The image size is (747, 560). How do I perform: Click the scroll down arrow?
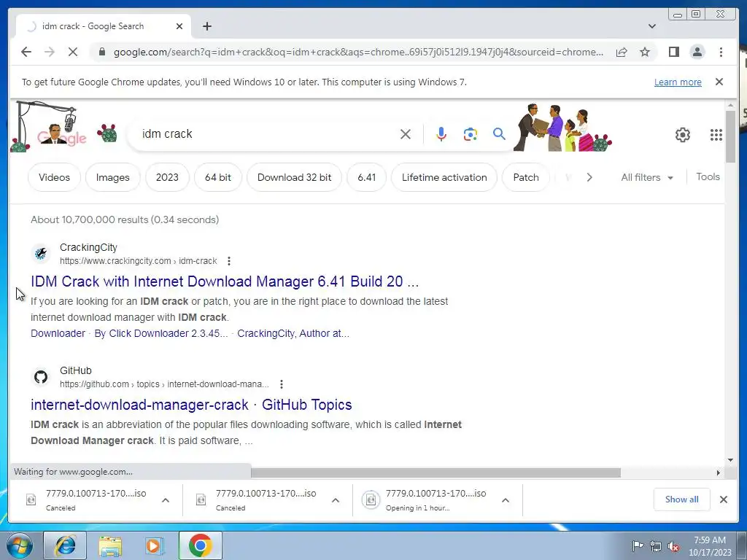730,460
